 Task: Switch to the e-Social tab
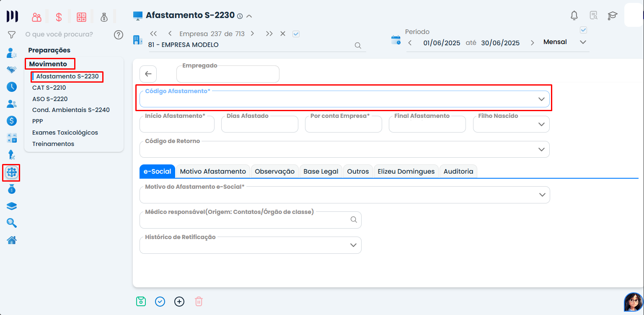(x=157, y=171)
